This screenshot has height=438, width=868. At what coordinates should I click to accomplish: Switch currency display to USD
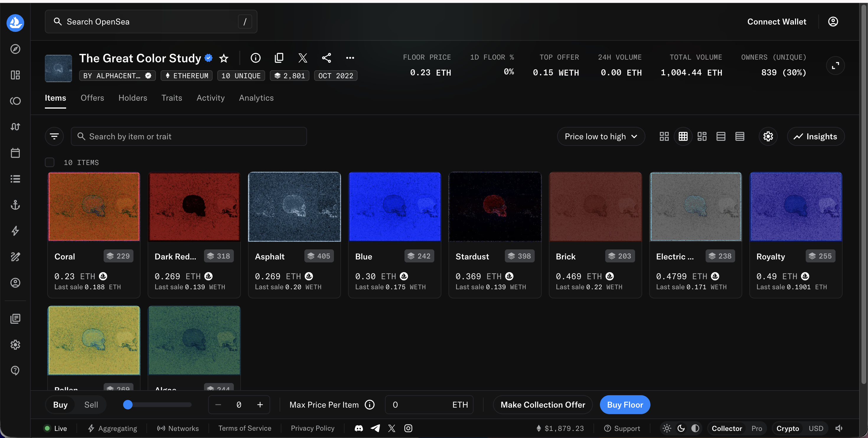[x=816, y=428]
